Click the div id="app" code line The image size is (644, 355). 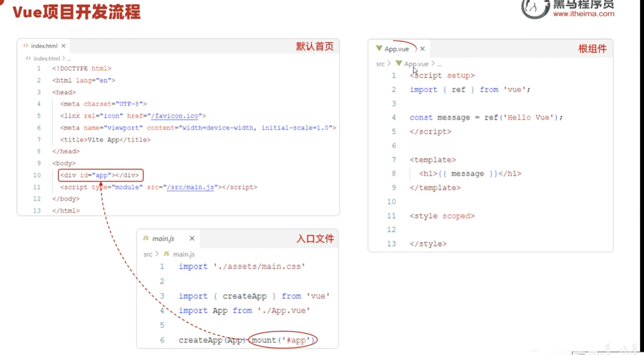(101, 175)
